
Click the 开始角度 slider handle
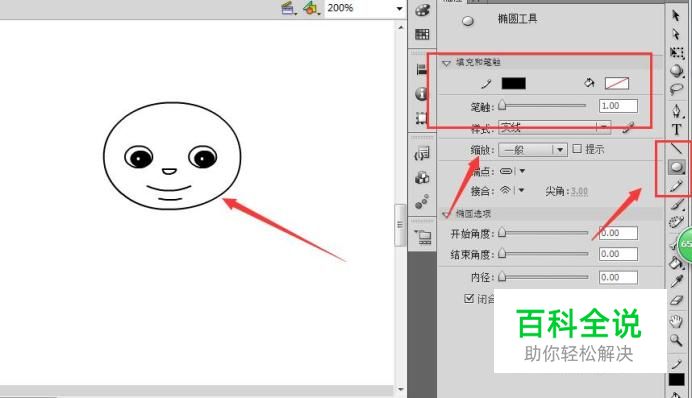502,232
